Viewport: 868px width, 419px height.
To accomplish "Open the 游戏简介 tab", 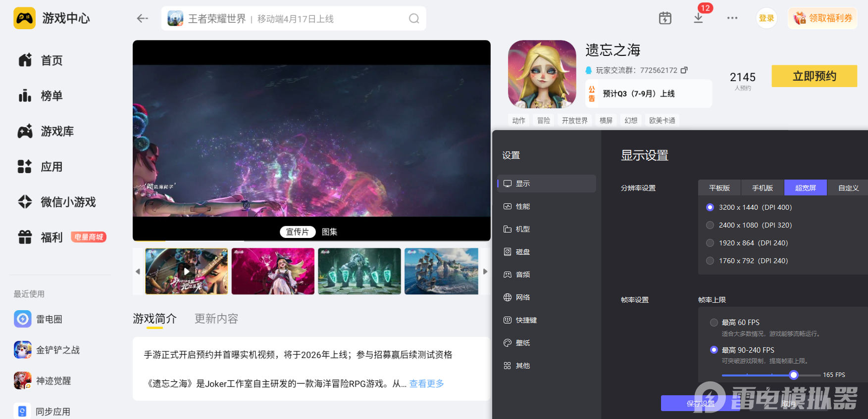I will click(154, 319).
